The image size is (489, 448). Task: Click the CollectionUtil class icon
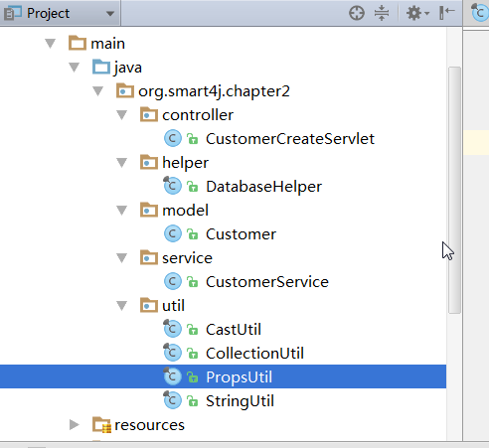173,353
